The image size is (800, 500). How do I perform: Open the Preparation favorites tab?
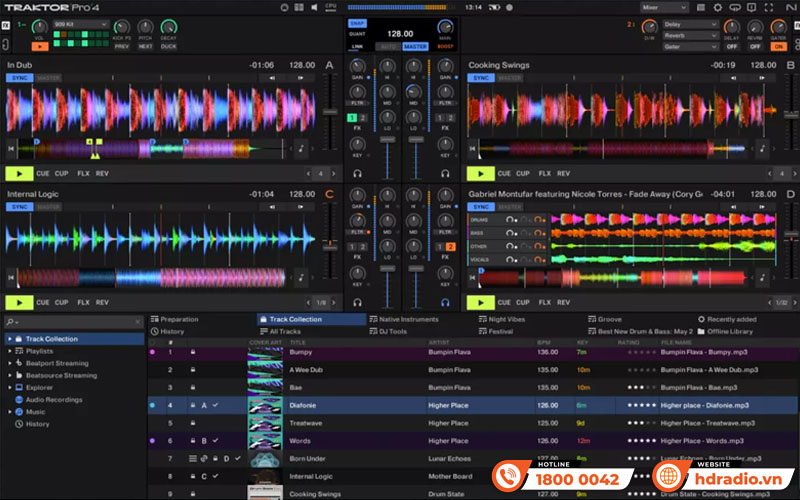174,319
